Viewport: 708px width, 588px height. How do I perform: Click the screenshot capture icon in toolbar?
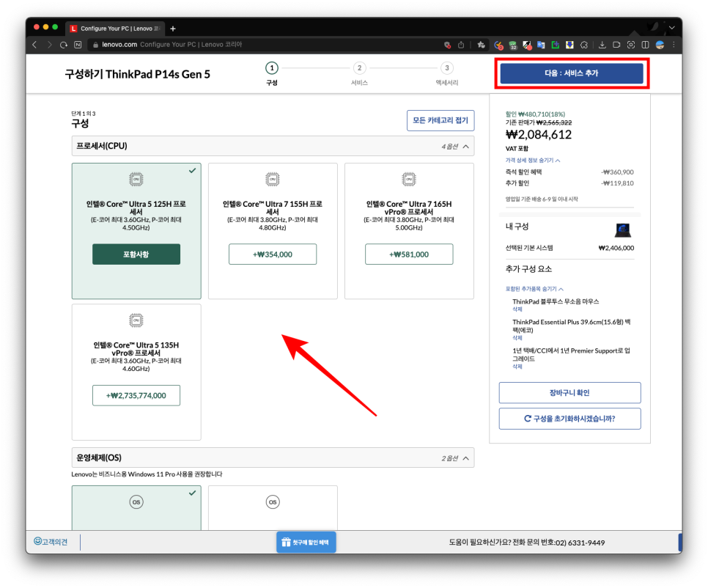(x=631, y=45)
